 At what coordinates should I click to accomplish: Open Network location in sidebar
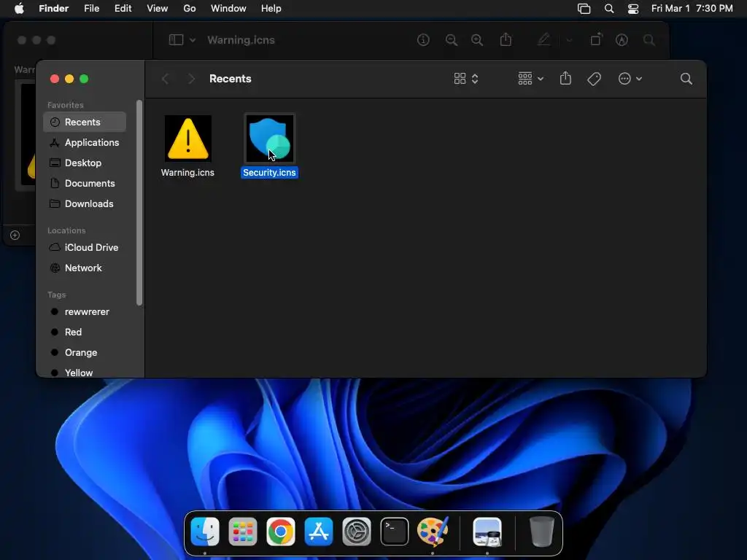pyautogui.click(x=85, y=268)
